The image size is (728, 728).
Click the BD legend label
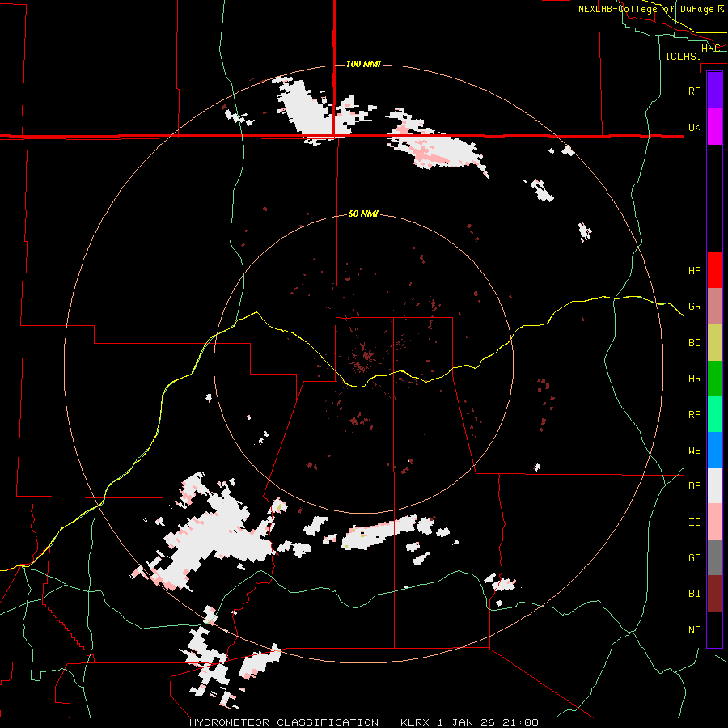[x=694, y=343]
